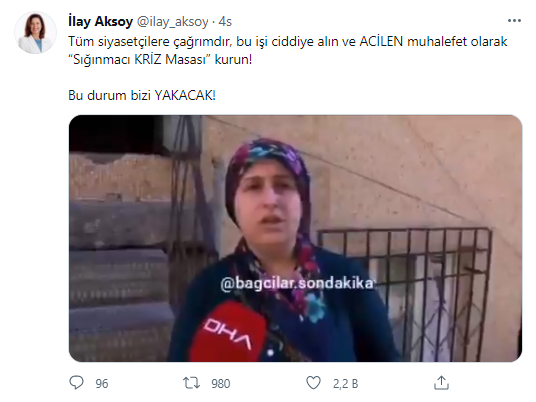
Task: Open the three-dot more options menu
Action: 514,21
